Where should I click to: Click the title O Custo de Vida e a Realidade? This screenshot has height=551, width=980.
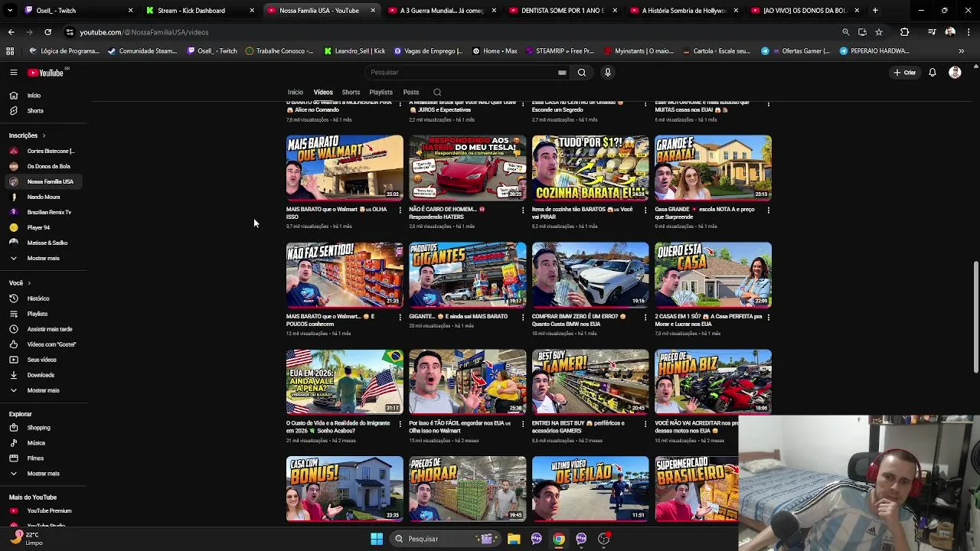click(x=338, y=427)
